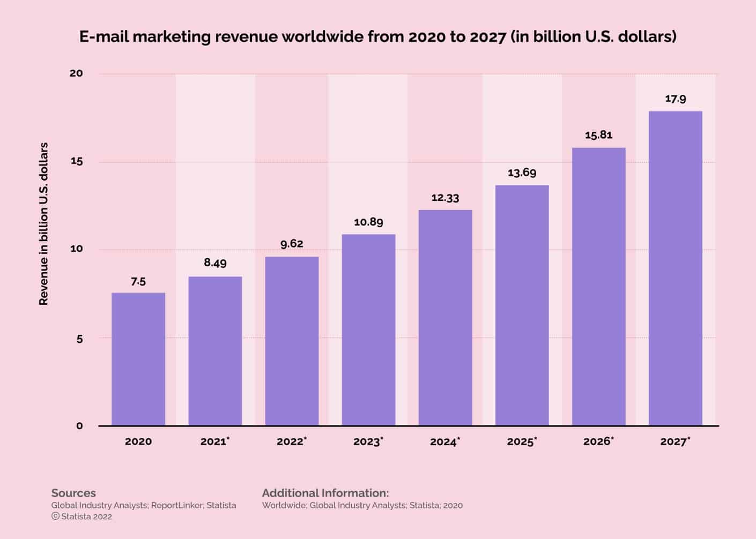Click the y-axis tick label 0
Viewport: 756px width, 539px height.
coord(79,425)
